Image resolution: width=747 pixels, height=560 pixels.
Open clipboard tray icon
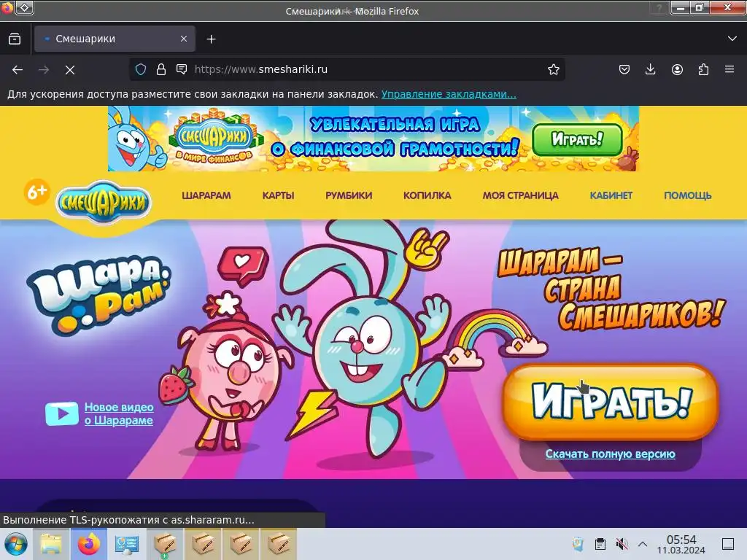click(600, 544)
